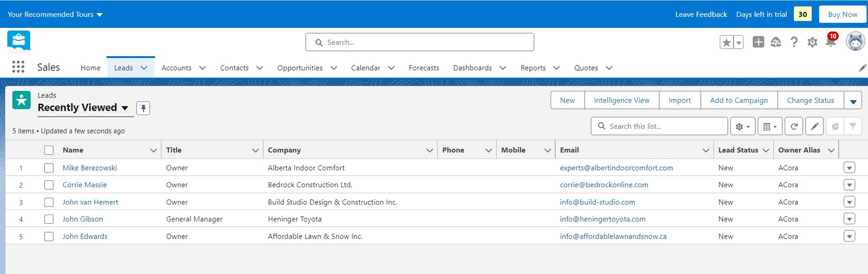Click the Sales app briefcase logo
868x274 pixels.
(x=19, y=42)
